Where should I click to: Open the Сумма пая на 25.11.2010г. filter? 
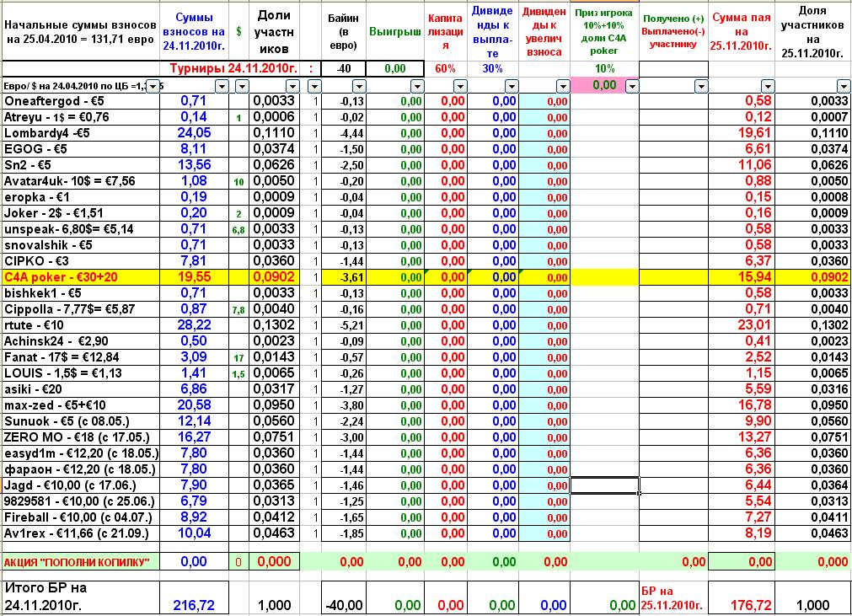[x=768, y=86]
